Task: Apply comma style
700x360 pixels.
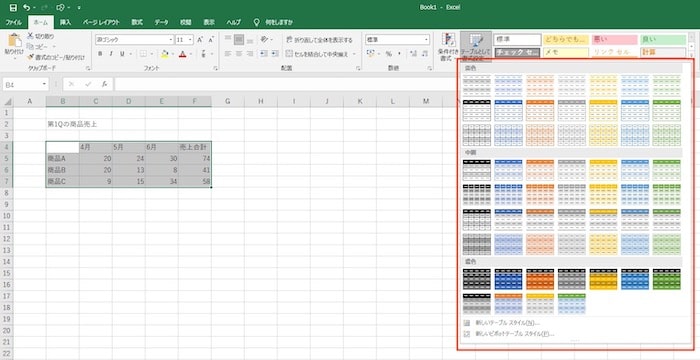Action: click(399, 54)
